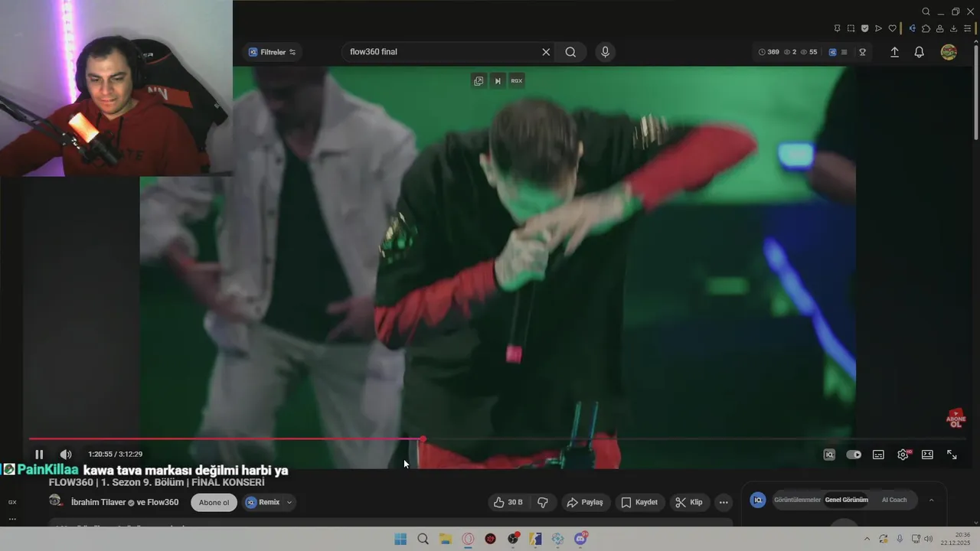Open the Windows Start menu
Viewport: 980px width, 551px height.
click(400, 539)
